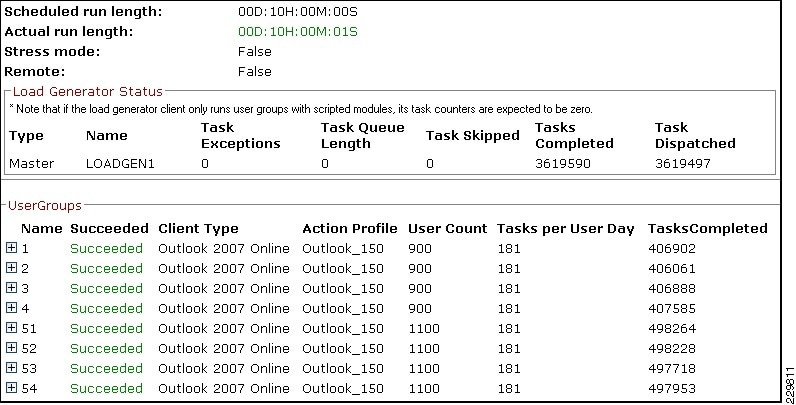Expand user group 4 row
Image resolution: width=796 pixels, height=405 pixels.
[12, 308]
